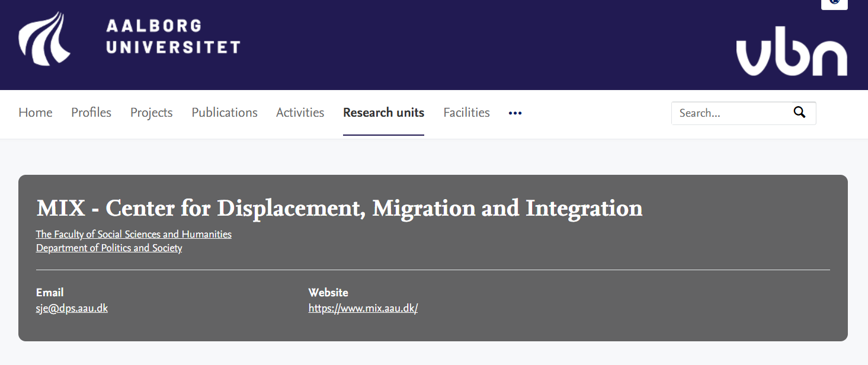Go to the Home tab
The image size is (868, 365).
pos(36,113)
